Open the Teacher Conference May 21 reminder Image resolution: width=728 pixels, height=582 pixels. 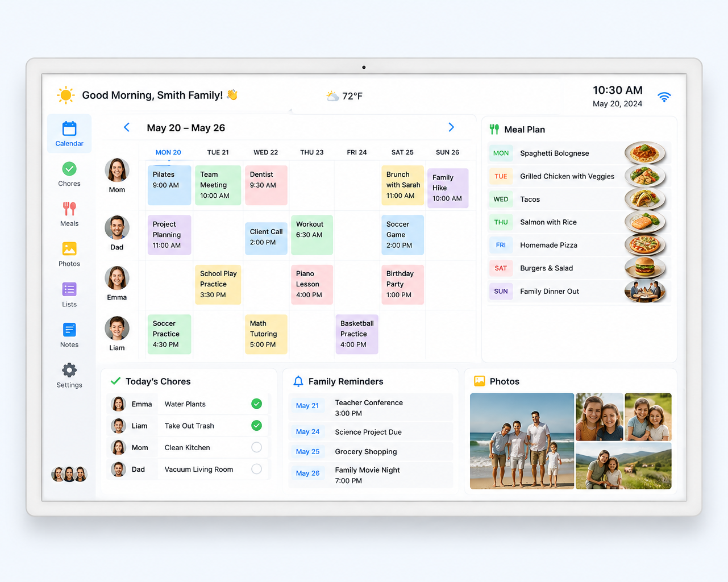coord(371,408)
